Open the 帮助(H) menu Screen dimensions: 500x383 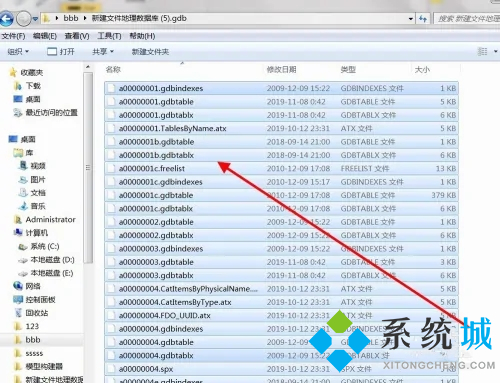tap(142, 36)
